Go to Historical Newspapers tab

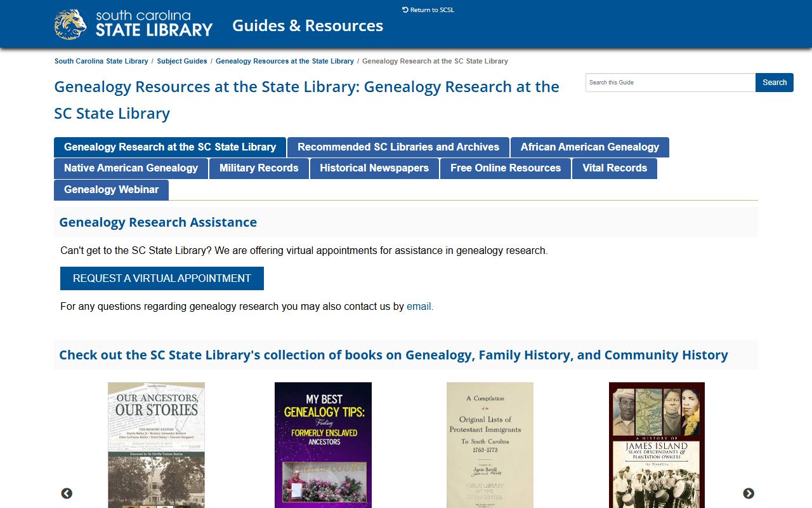click(374, 168)
